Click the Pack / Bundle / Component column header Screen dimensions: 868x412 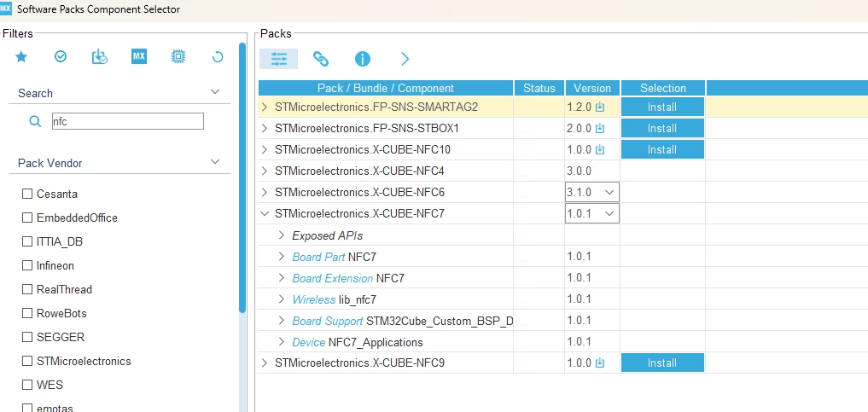click(x=386, y=88)
